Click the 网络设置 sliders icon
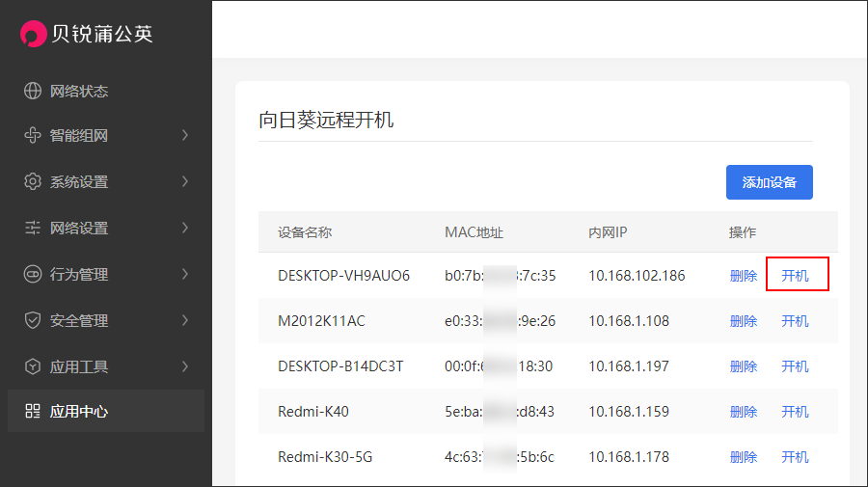 tap(33, 228)
